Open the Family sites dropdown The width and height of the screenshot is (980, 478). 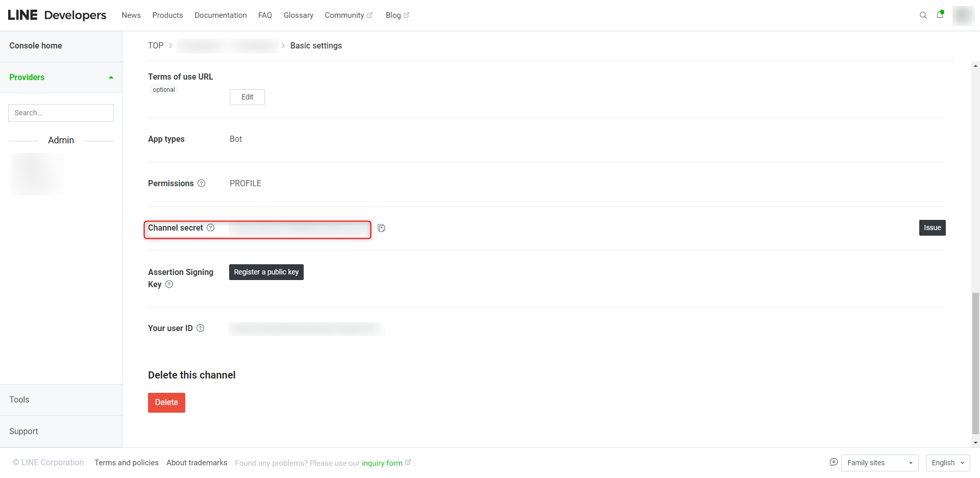point(879,463)
